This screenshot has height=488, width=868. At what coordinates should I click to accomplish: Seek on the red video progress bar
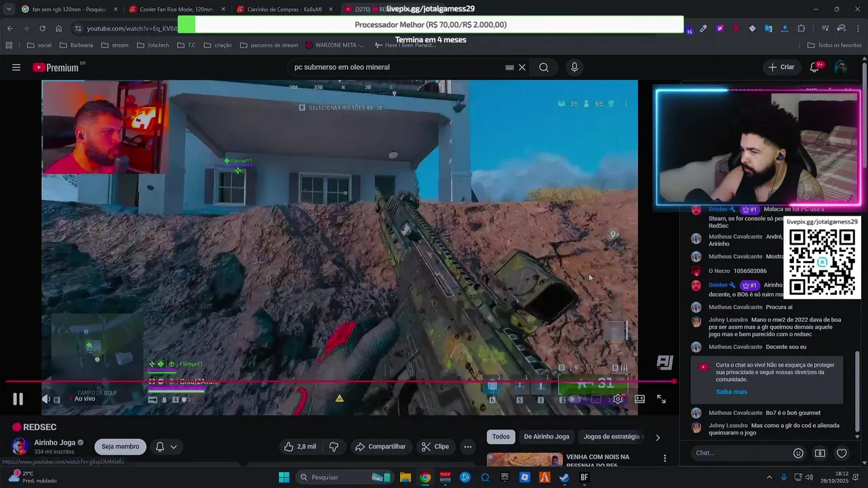(340, 382)
